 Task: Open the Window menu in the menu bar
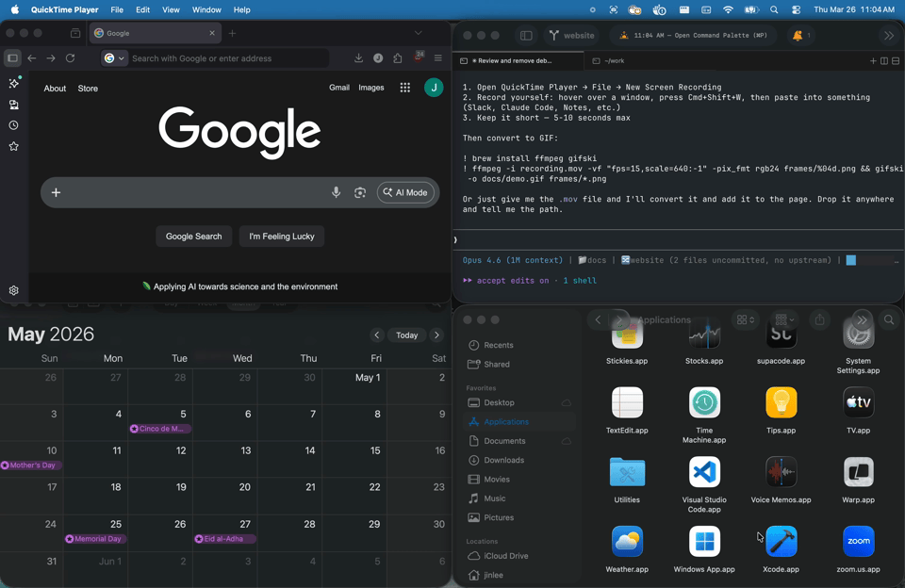point(206,9)
